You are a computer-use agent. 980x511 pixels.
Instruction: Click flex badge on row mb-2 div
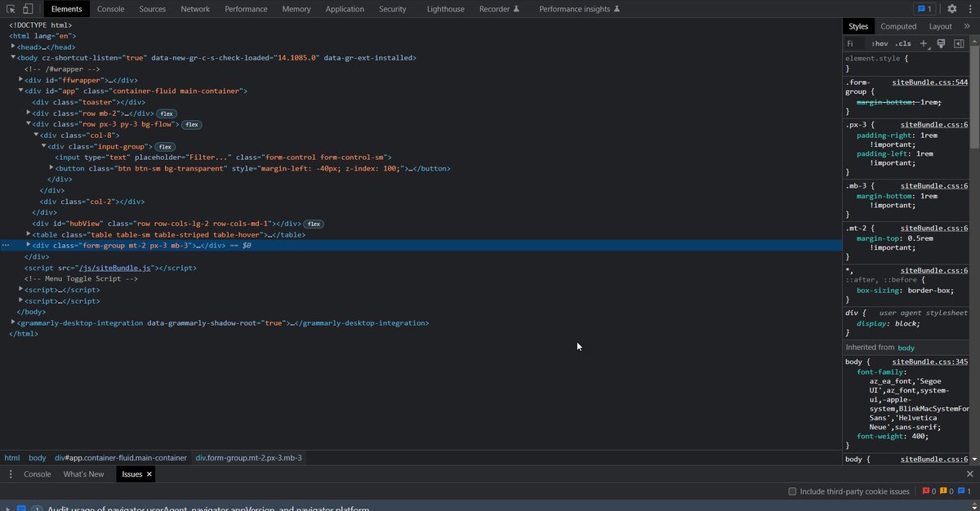tap(167, 113)
